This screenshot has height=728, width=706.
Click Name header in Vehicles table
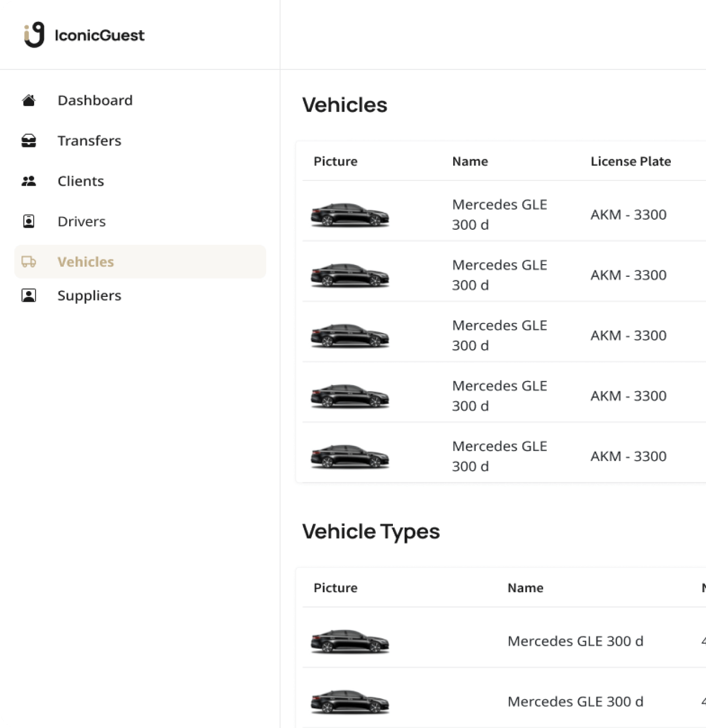pyautogui.click(x=470, y=161)
